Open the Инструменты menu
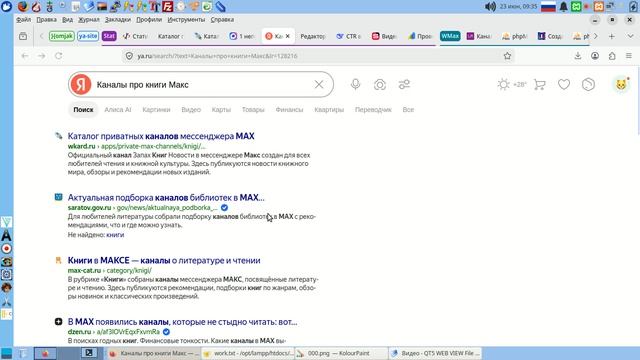Image resolution: width=640 pixels, height=360 pixels. pyautogui.click(x=186, y=20)
